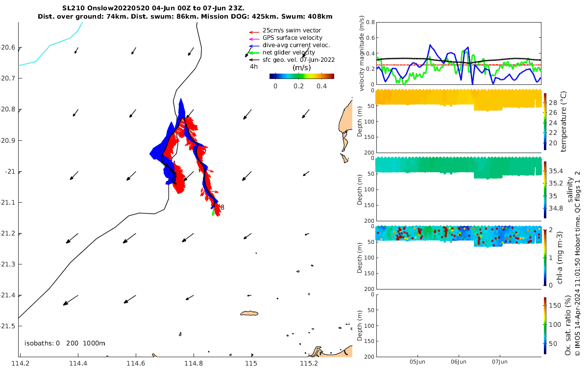The height and width of the screenshot is (368, 588).
Task: Click the 'Dist. over ground: 74km' subtitle line
Action: [x=185, y=16]
